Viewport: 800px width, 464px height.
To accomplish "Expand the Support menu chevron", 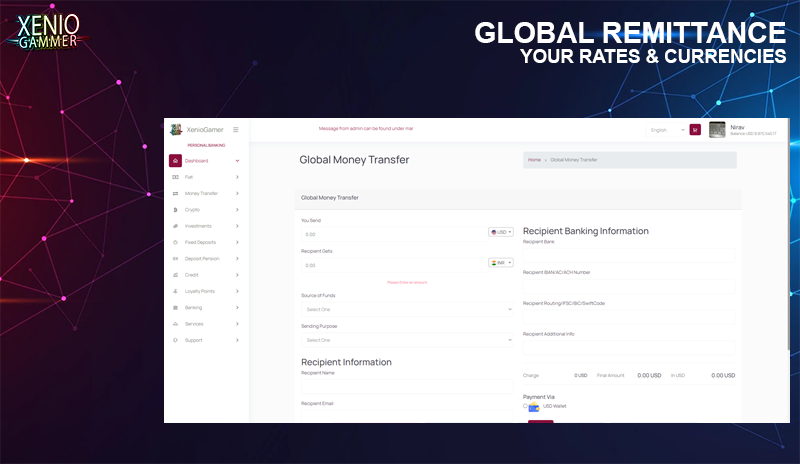I will point(237,340).
